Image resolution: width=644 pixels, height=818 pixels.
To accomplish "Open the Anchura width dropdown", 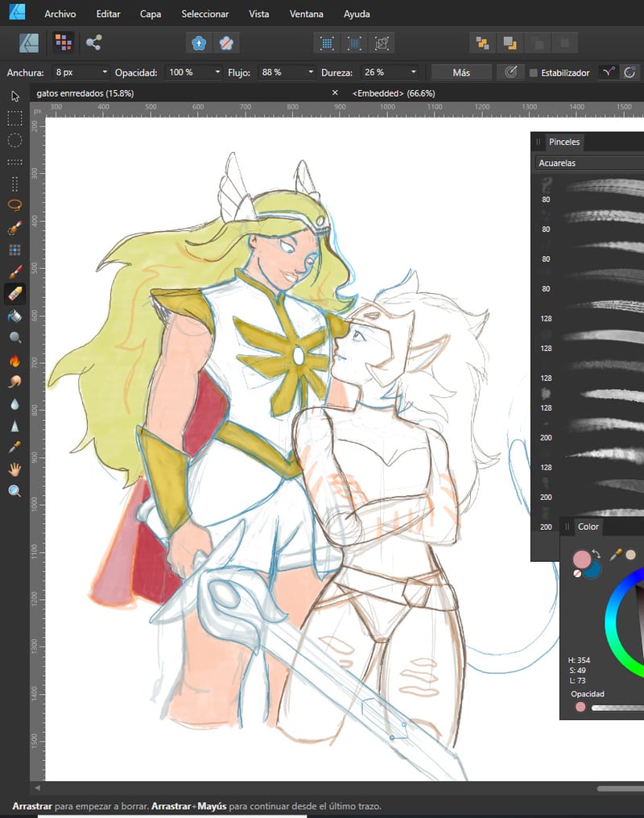I will [104, 72].
